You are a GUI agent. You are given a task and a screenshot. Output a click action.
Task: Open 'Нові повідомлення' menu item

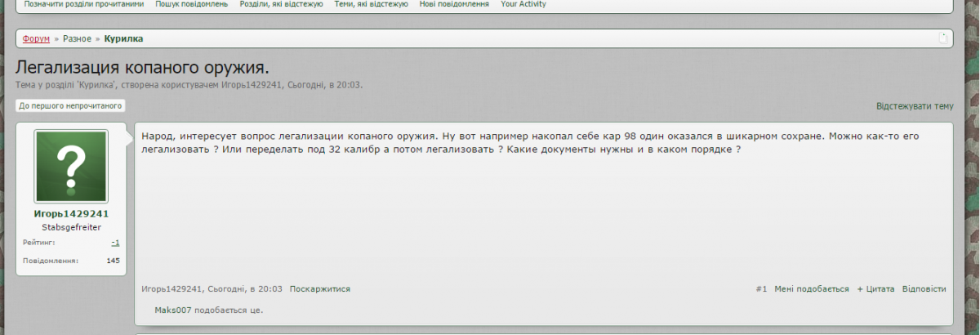[x=454, y=4]
